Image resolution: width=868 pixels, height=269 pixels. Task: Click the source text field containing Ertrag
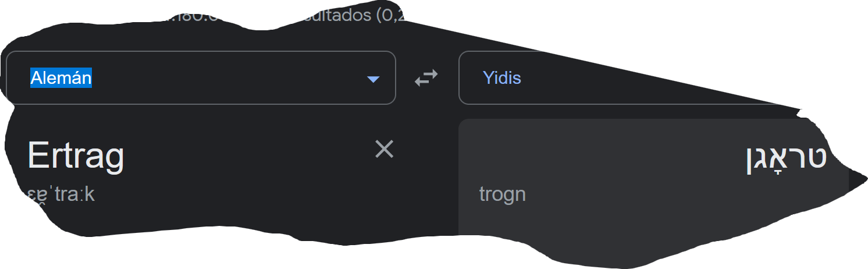[x=76, y=156]
